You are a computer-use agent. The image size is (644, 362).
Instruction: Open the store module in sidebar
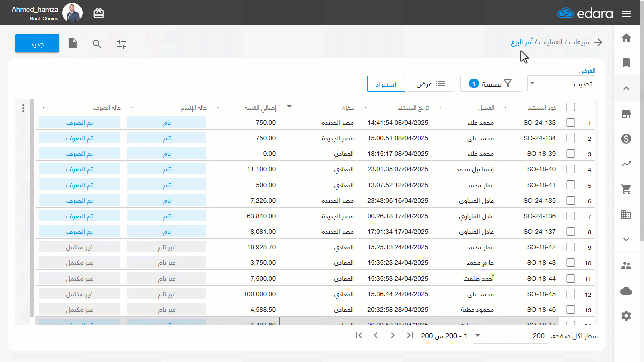click(626, 114)
